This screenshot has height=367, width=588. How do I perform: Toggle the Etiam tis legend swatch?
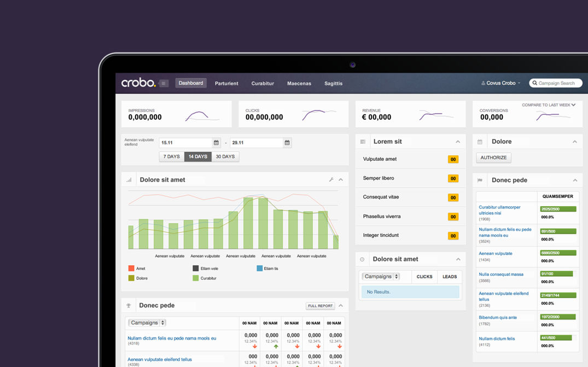click(259, 269)
